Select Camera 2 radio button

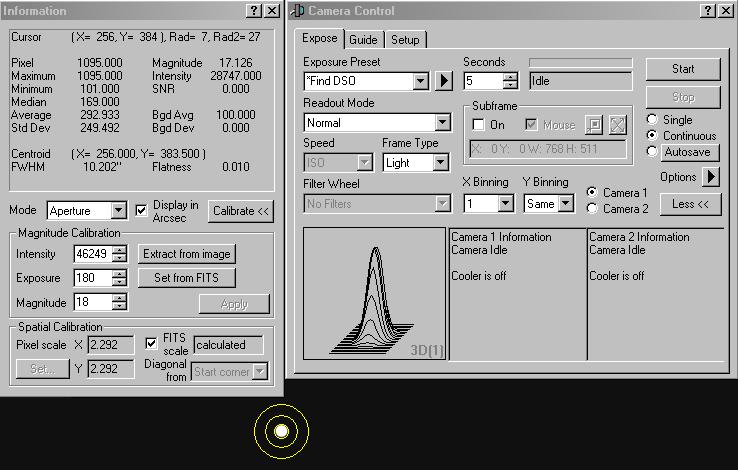pos(592,209)
